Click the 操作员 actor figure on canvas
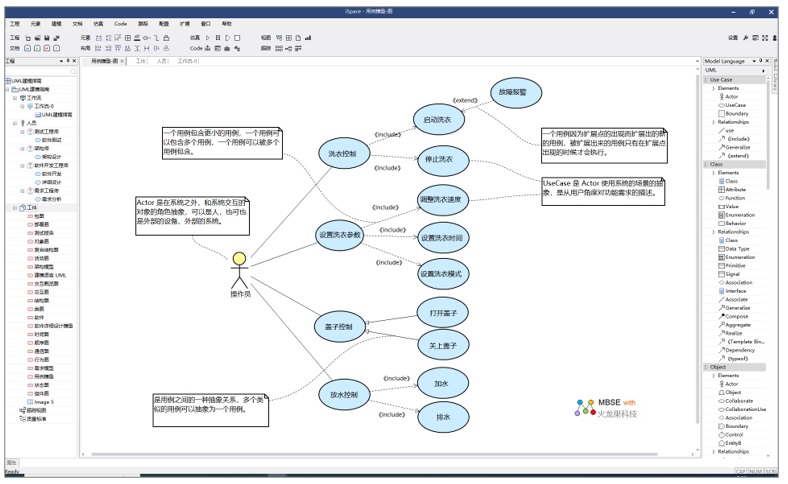The image size is (788, 484). coord(239,268)
